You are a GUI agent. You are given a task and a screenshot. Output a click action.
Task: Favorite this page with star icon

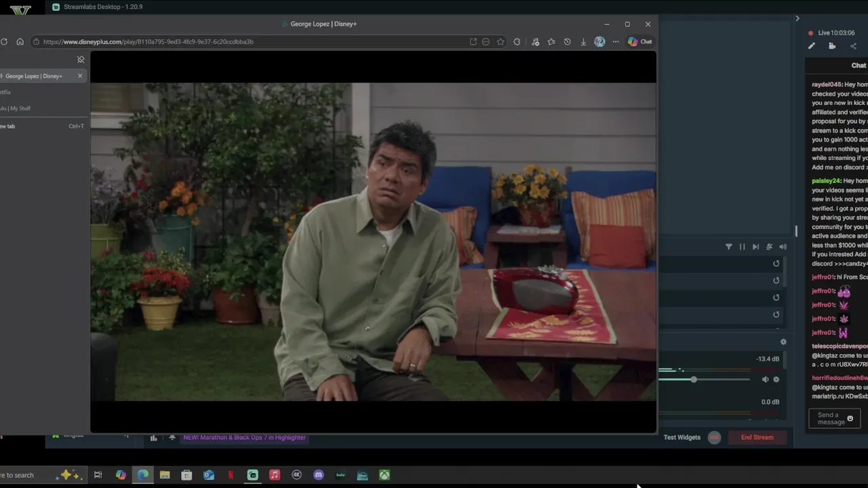click(x=500, y=41)
